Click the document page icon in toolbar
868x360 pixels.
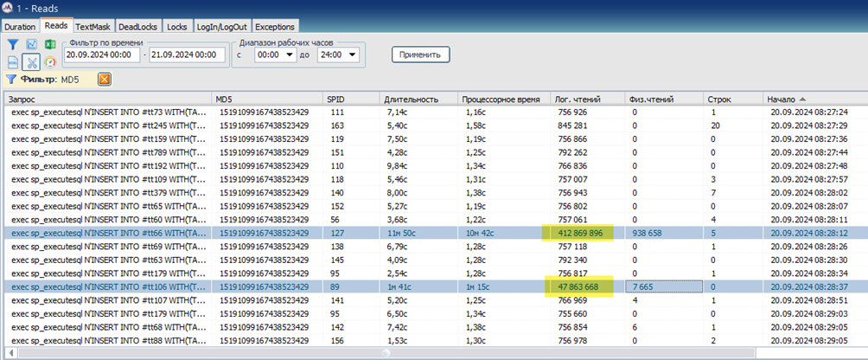(x=13, y=62)
